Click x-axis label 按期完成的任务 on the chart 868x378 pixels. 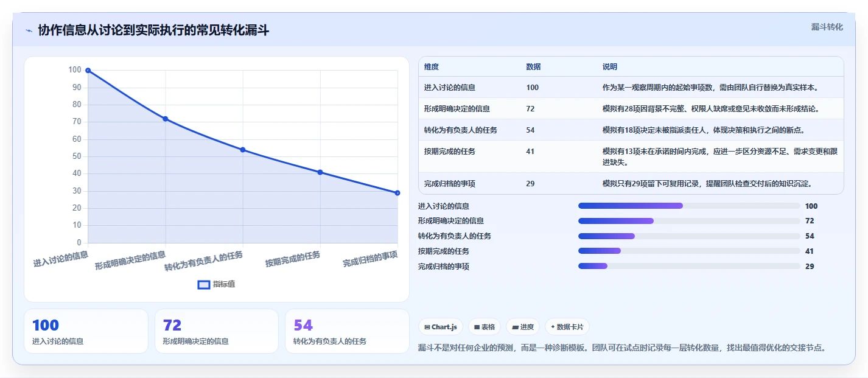click(293, 259)
